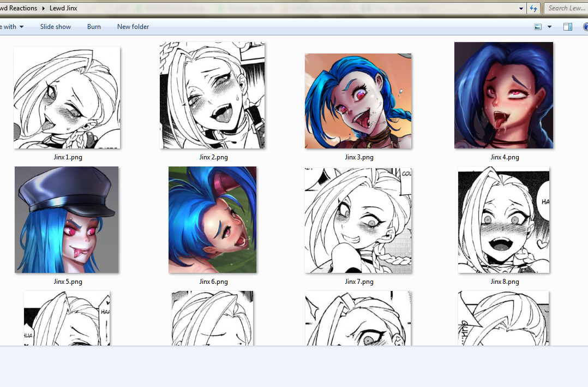Toggle the preview pane icon
The image size is (588, 387).
[568, 27]
